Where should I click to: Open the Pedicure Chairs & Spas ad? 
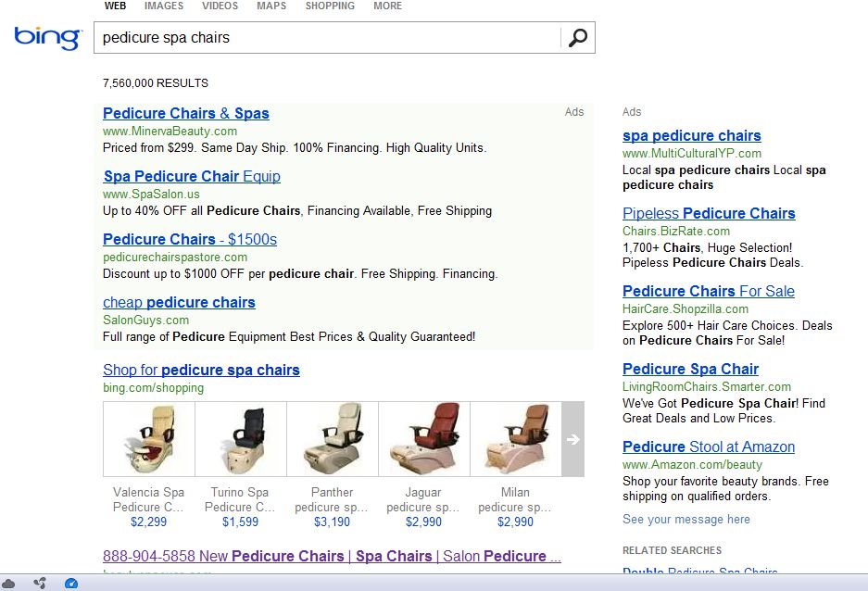pos(186,113)
